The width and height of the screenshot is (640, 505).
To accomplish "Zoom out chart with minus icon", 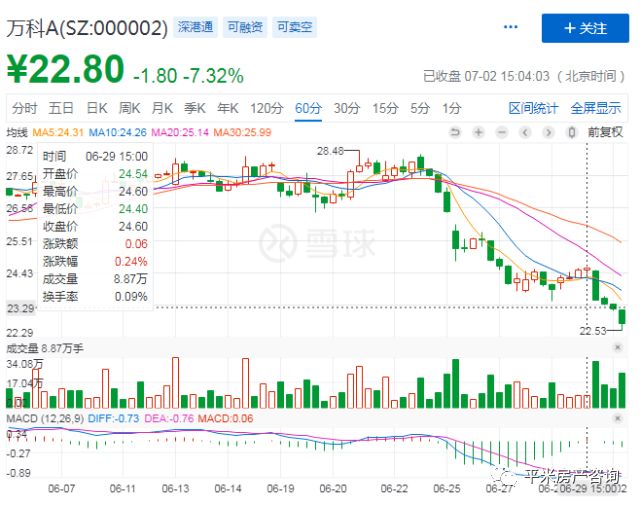I will point(502,132).
